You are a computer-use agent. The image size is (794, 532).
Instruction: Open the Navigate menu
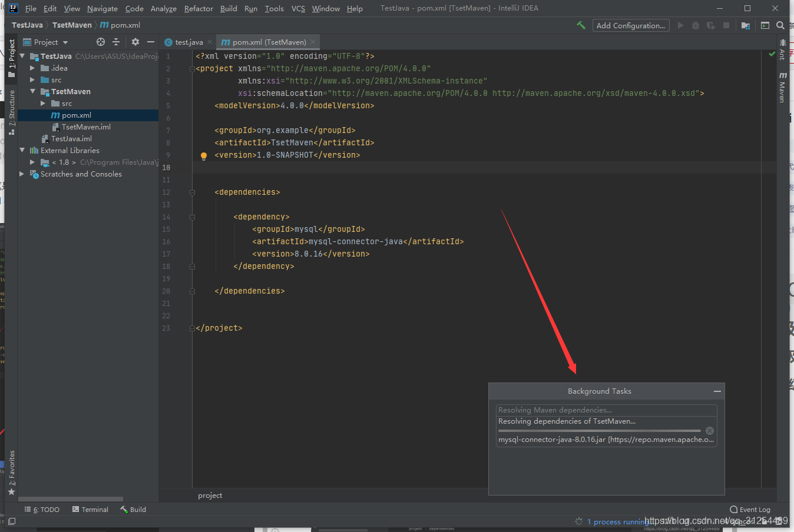click(x=102, y=8)
